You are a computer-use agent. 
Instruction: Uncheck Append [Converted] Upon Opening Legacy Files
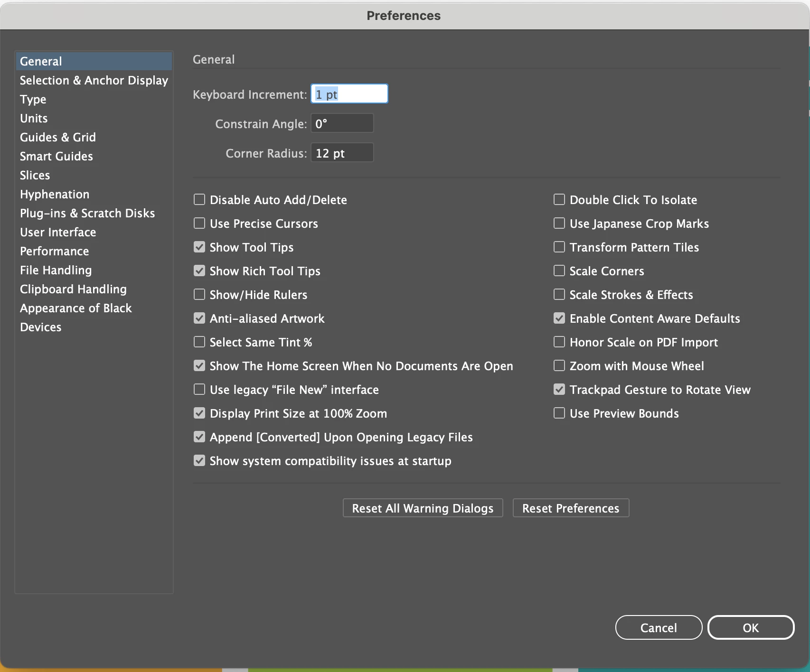click(199, 437)
